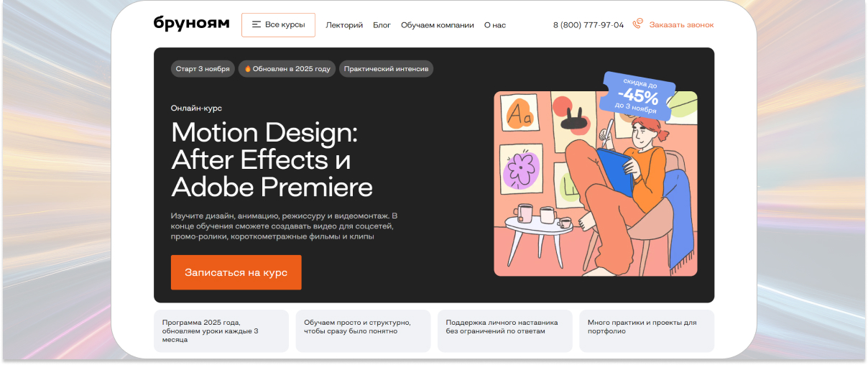The image size is (868, 365).
Task: Select the Старт 3 ноября tag
Action: click(x=203, y=69)
